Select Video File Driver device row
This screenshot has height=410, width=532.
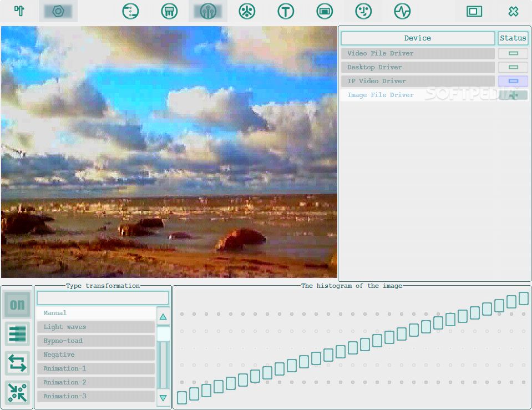point(418,53)
